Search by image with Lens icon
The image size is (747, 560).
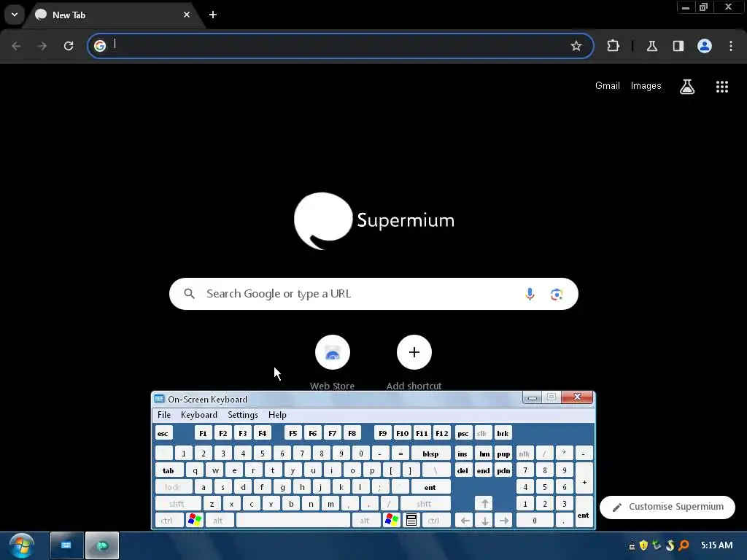557,295
